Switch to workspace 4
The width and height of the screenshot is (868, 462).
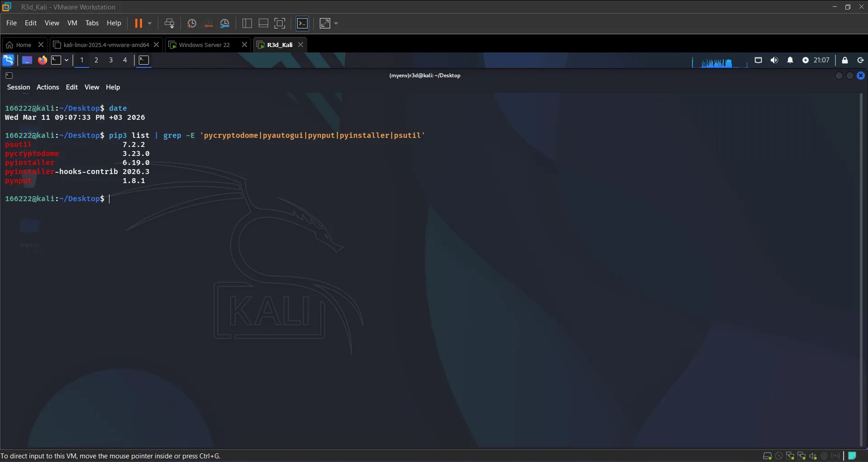click(x=125, y=60)
